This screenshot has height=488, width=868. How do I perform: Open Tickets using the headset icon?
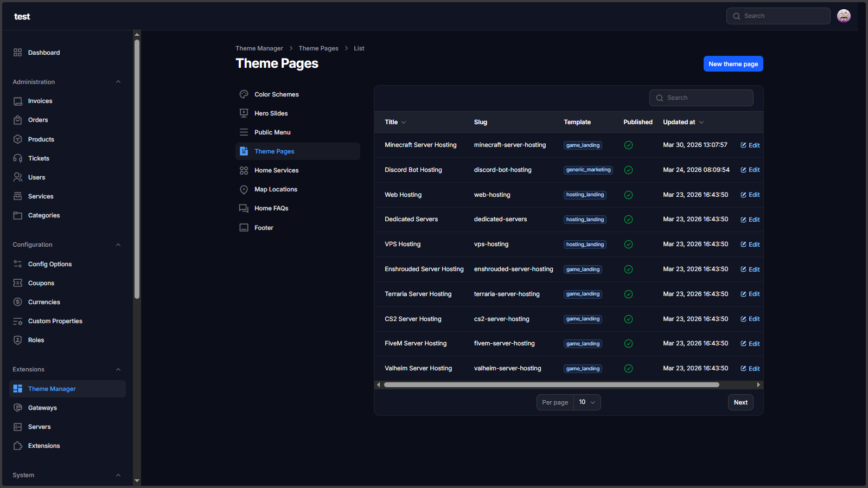pos(18,158)
